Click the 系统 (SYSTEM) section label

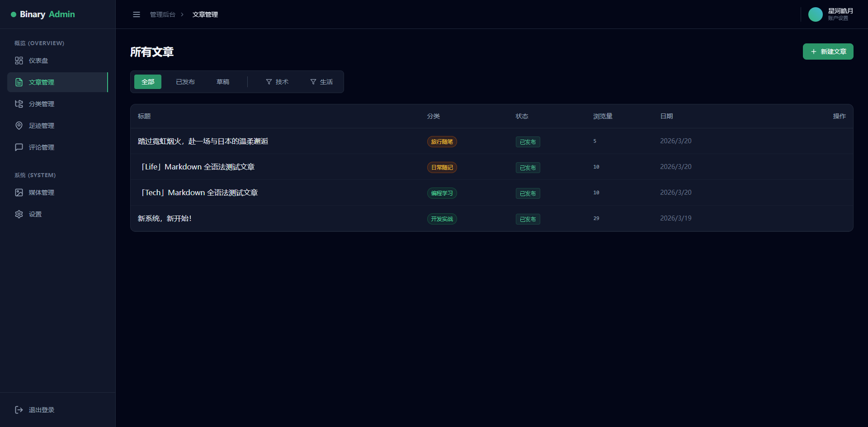pyautogui.click(x=35, y=175)
